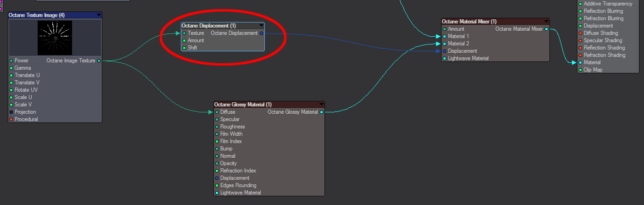Click the Roughness input port
644x205 pixels.
[x=217, y=127]
